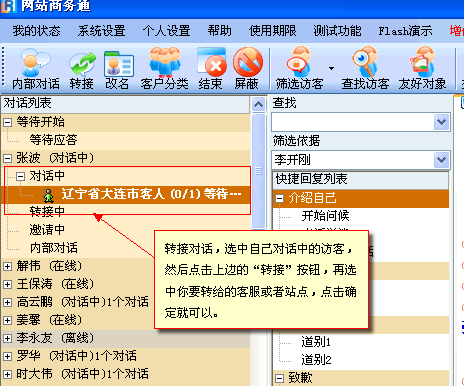Open the 查找访客 search visitors tool
The image size is (464, 386).
click(x=365, y=69)
